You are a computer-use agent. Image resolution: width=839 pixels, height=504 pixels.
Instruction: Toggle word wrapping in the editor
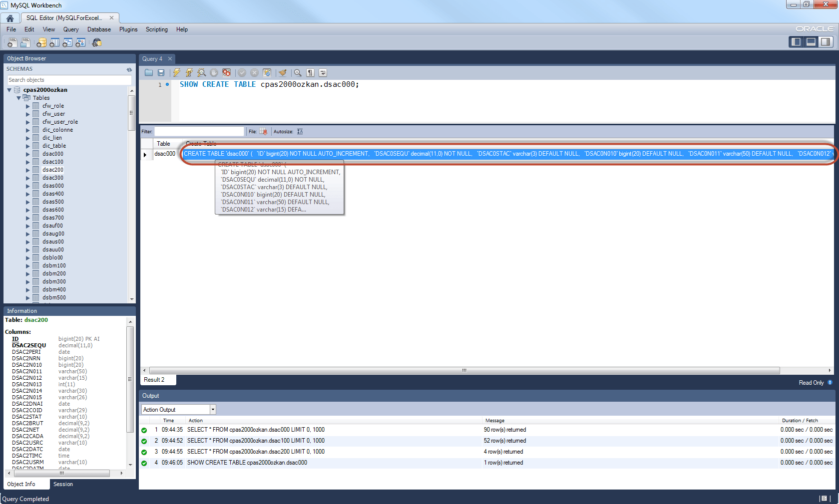click(323, 73)
